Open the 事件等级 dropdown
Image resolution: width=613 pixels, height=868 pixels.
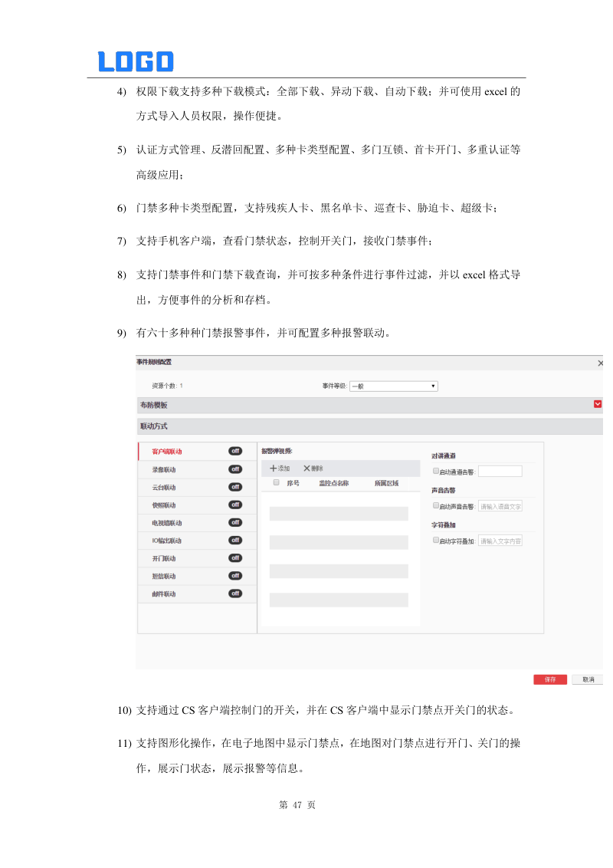tap(394, 386)
